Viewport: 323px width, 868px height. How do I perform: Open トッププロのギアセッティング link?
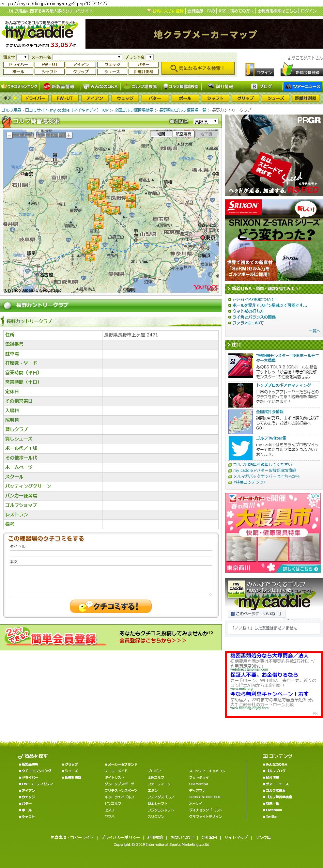[283, 385]
